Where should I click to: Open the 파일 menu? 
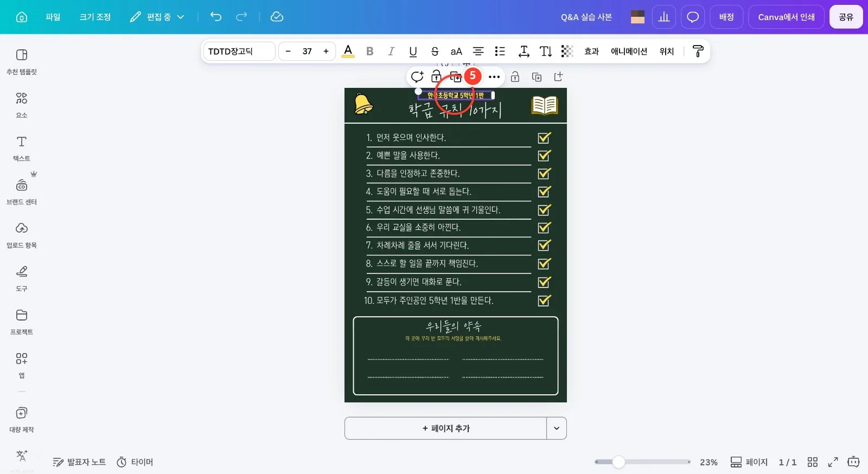53,17
